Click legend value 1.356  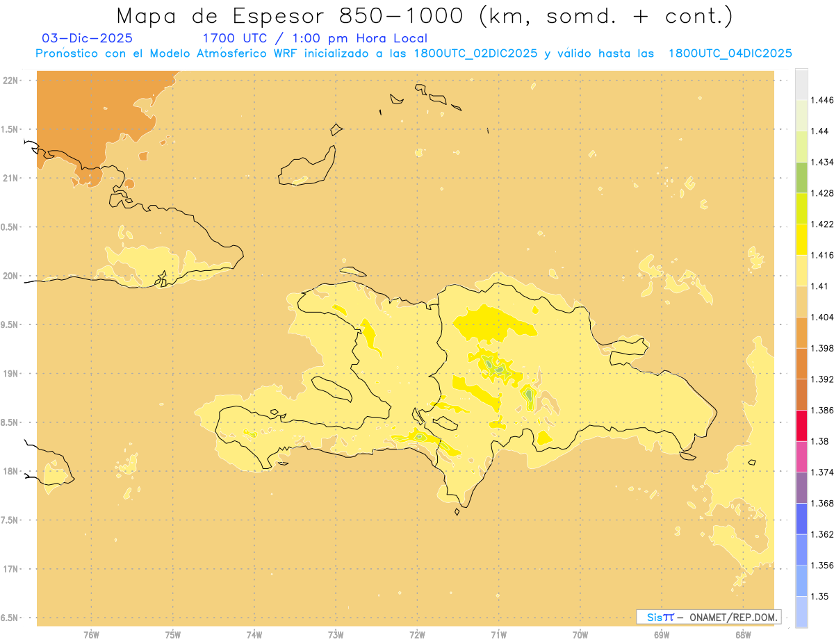(822, 565)
